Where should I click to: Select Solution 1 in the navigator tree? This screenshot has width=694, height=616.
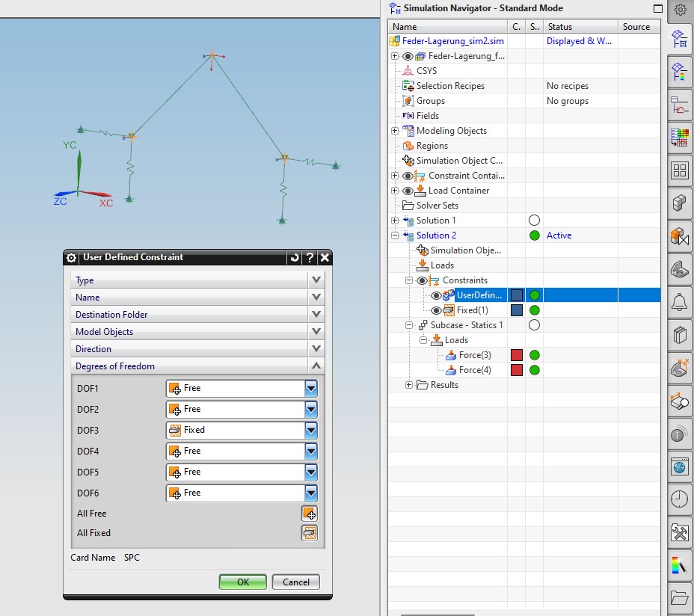(x=436, y=221)
